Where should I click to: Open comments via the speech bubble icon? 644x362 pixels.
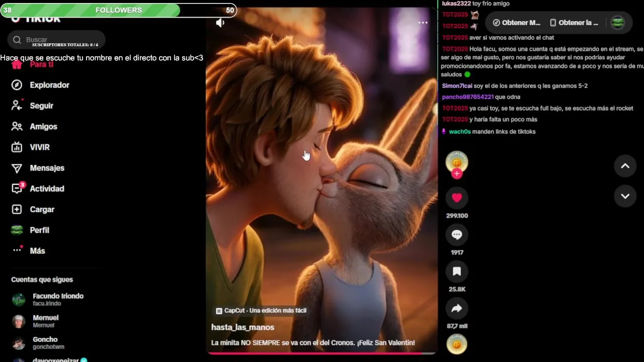(x=457, y=235)
